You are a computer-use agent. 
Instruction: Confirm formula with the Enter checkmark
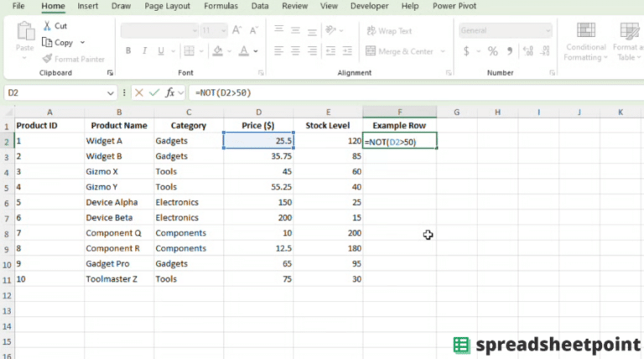153,93
